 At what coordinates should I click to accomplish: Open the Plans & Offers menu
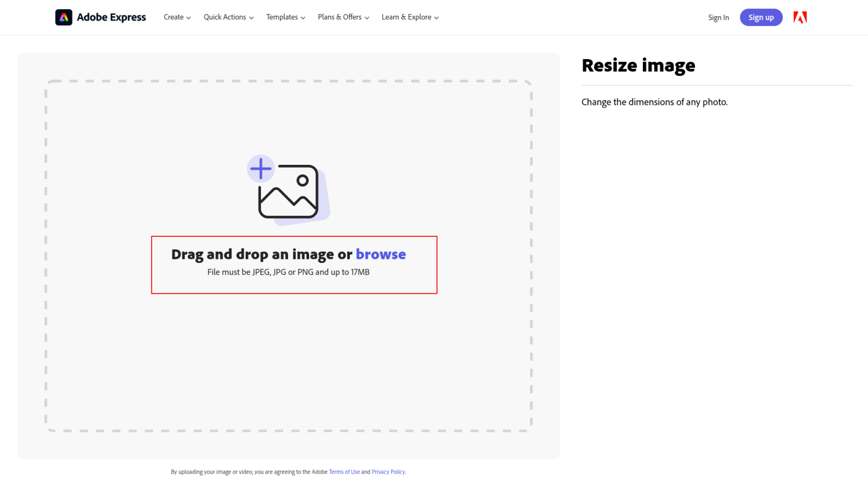click(340, 17)
